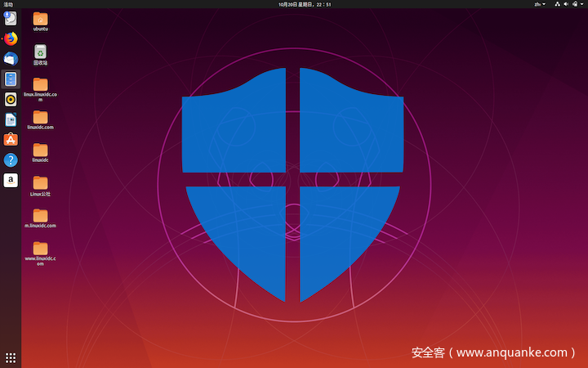This screenshot has height=368, width=588.
Task: Show Applications grid at dock bottom
Action: tap(11, 357)
